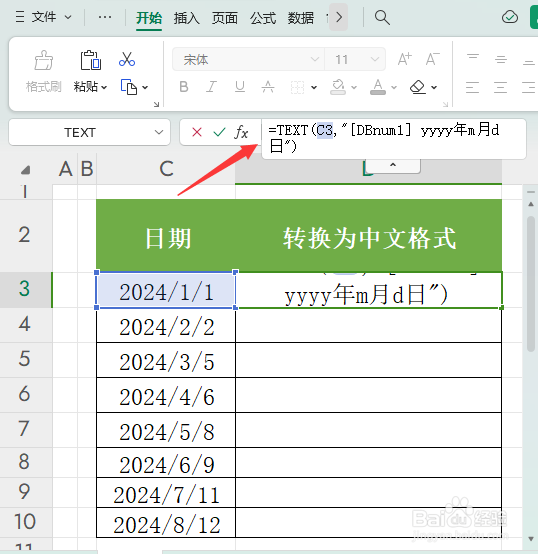Expand the copy options dropdown arrow
Image resolution: width=538 pixels, height=554 pixels.
click(145, 87)
